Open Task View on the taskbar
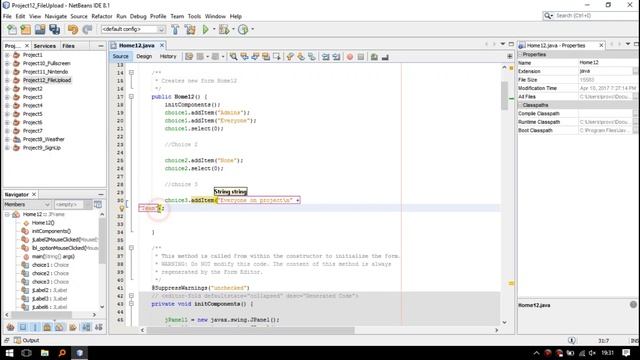The width and height of the screenshot is (640, 360). (27, 353)
